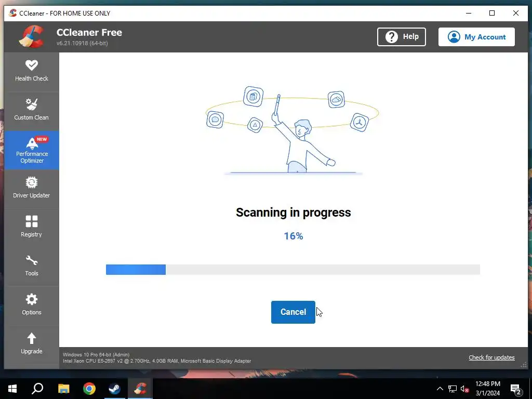Maximize the CCleaner window
The width and height of the screenshot is (532, 399).
[492, 13]
